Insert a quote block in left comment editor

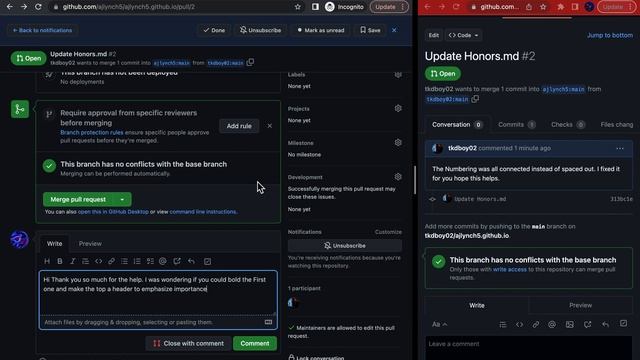[85, 261]
